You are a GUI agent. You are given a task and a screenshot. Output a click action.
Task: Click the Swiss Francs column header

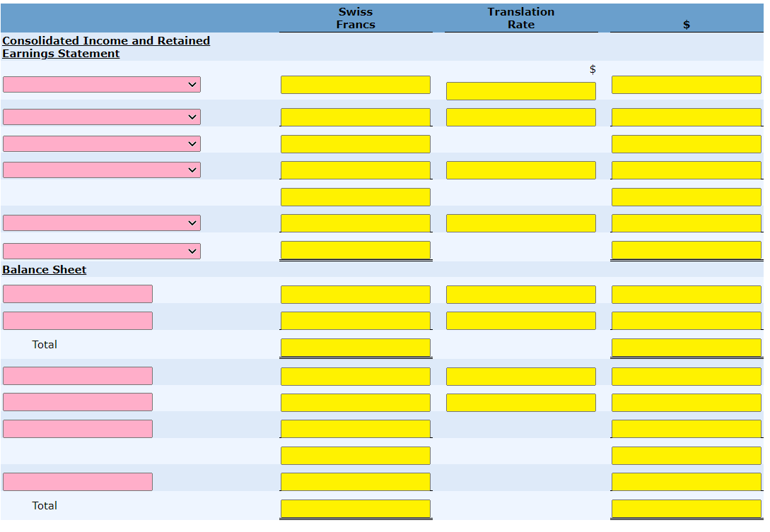coord(356,18)
